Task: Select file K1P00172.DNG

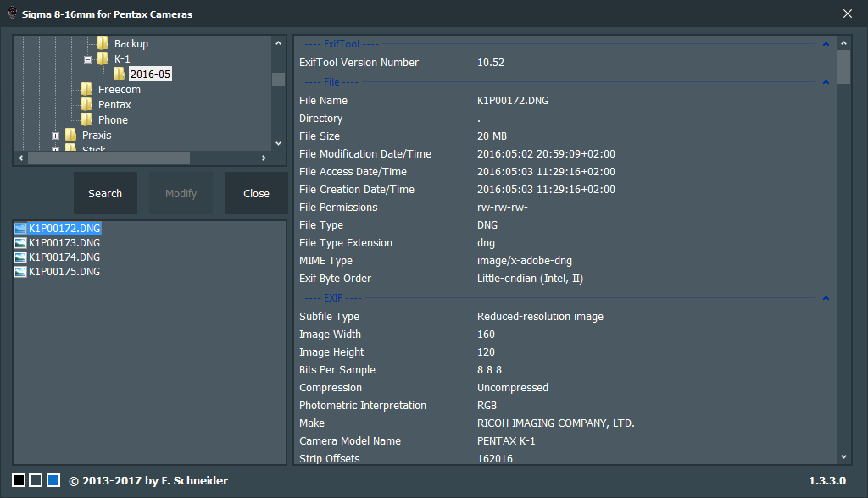Action: click(64, 229)
